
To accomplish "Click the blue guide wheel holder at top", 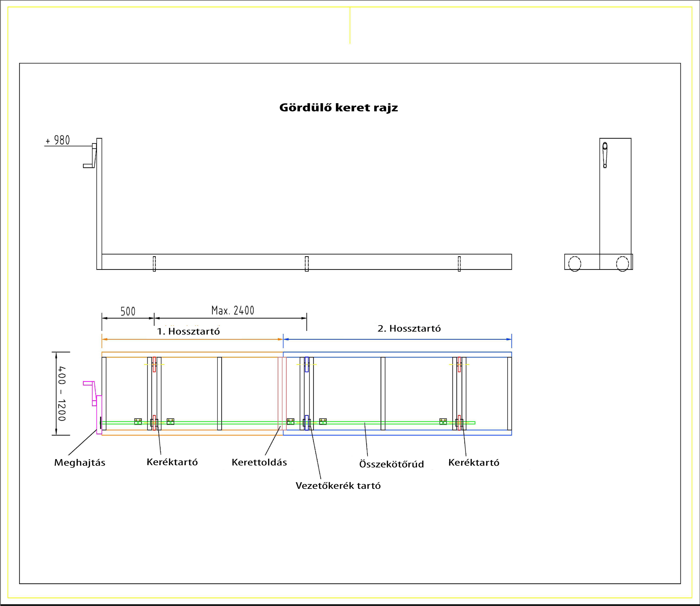I will 307,364.
